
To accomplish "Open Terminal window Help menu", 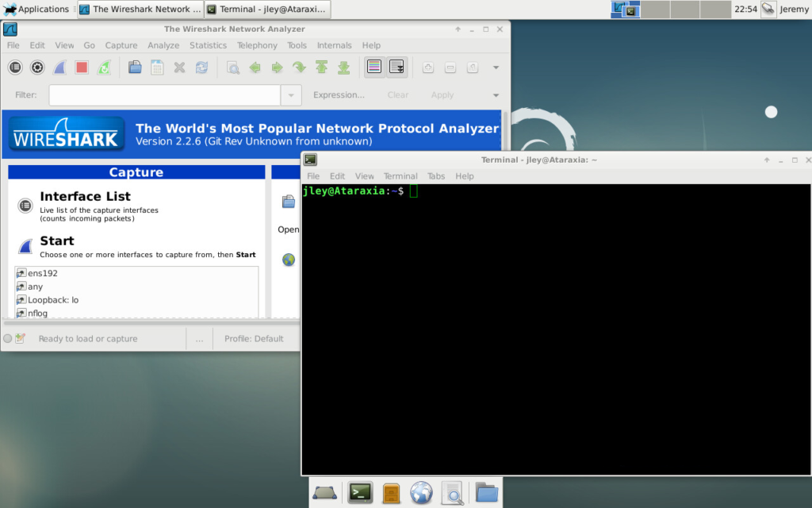I will tap(465, 176).
